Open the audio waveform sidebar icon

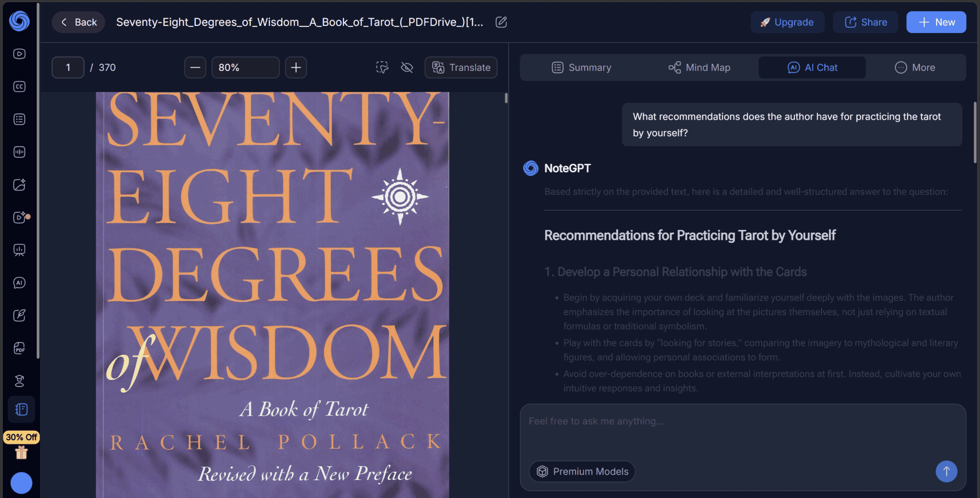19,152
